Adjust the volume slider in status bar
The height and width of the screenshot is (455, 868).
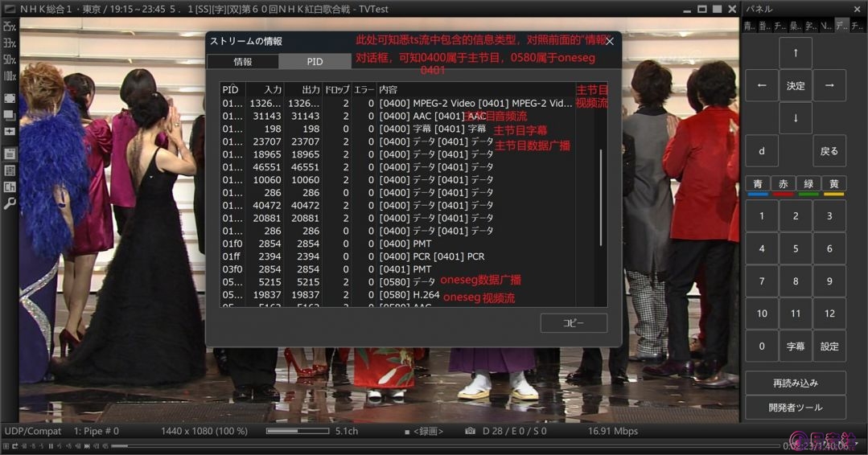298,432
